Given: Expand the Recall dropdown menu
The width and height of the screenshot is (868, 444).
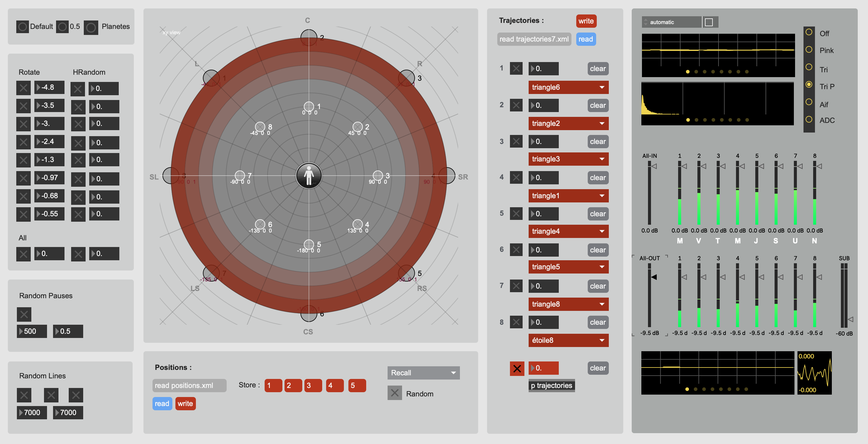Looking at the screenshot, I should [x=423, y=373].
